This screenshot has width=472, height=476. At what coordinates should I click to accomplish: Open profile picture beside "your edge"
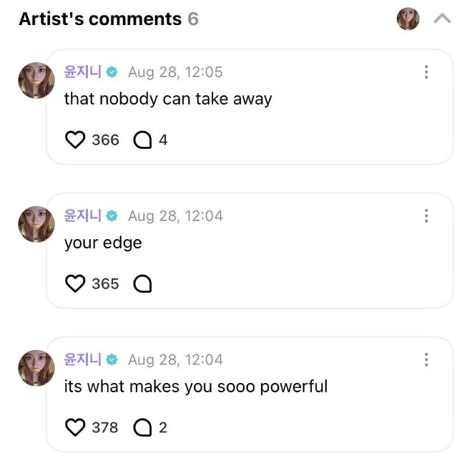(36, 224)
